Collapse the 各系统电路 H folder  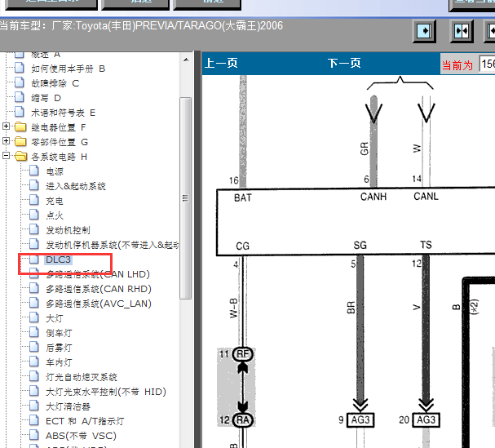click(x=6, y=156)
